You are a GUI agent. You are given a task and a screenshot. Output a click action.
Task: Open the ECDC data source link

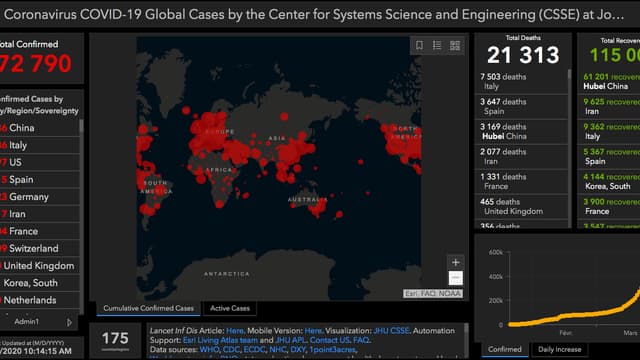254,349
